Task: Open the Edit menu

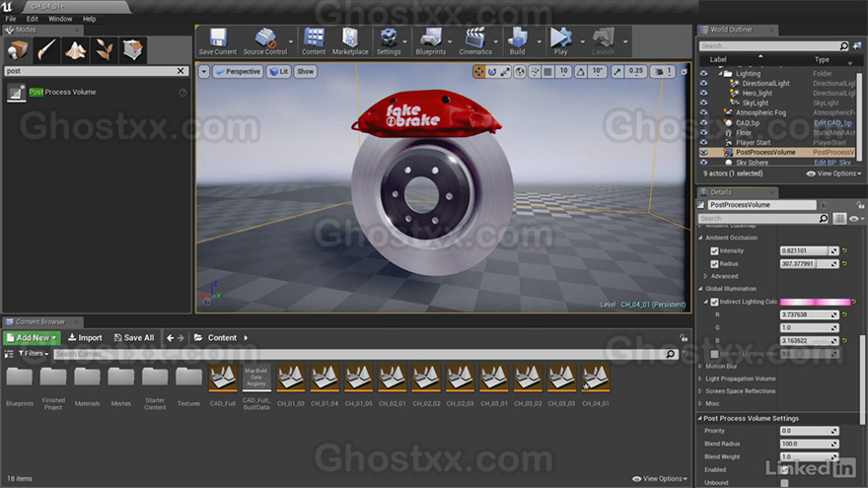Action: click(x=33, y=19)
